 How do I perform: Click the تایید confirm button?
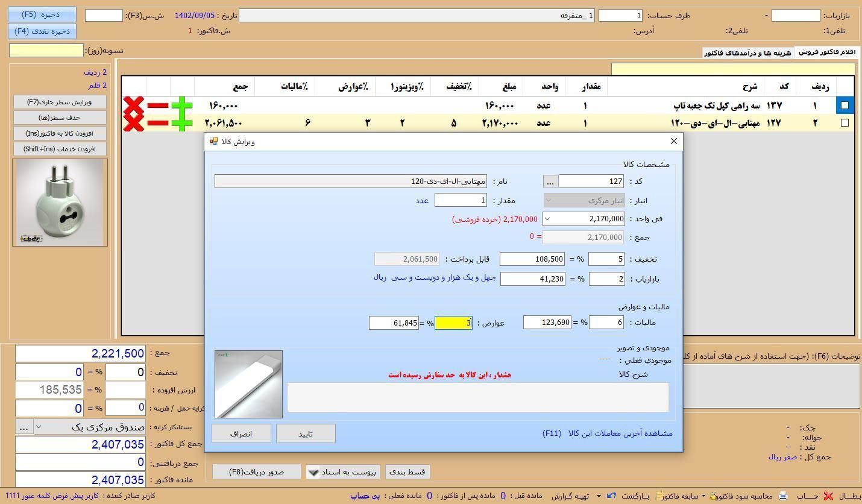coord(306,433)
